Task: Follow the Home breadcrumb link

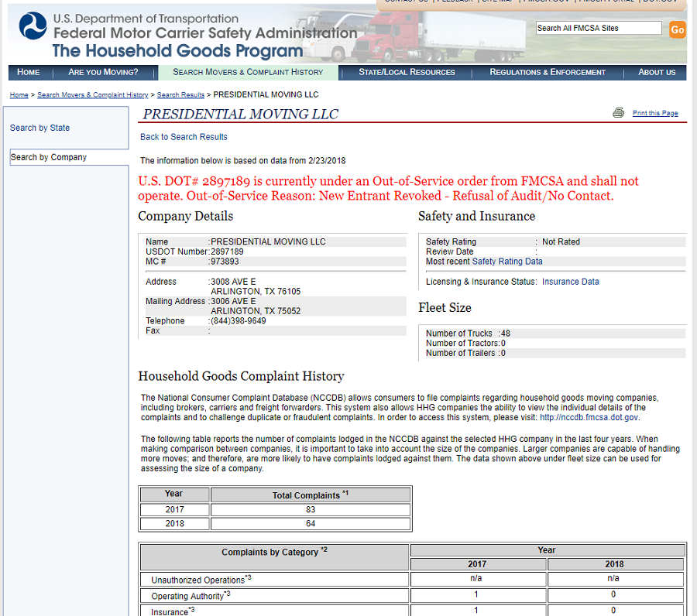Action: tap(19, 95)
